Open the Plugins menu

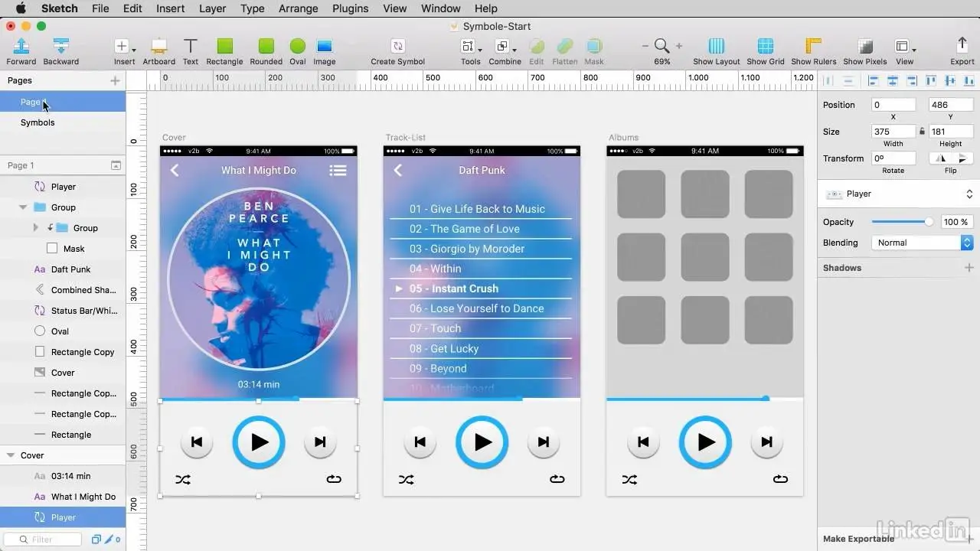click(x=350, y=8)
